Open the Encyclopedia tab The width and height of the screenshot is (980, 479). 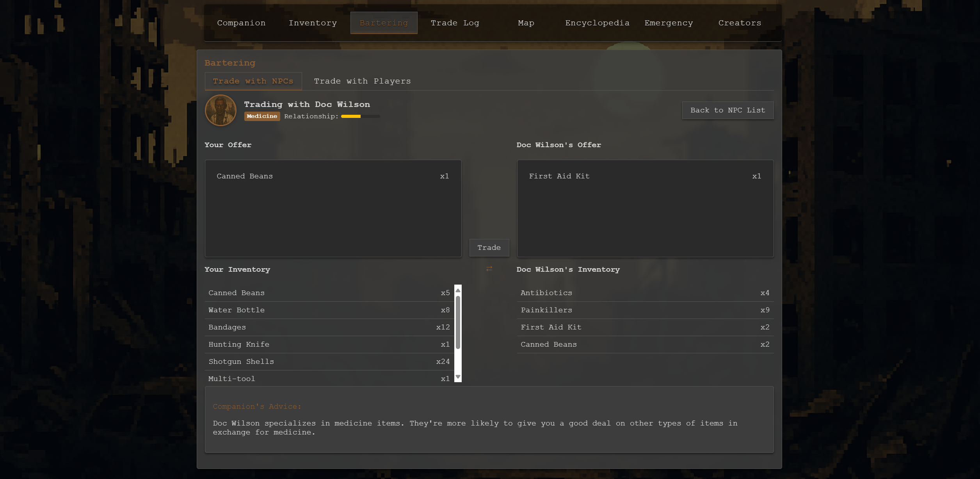597,23
